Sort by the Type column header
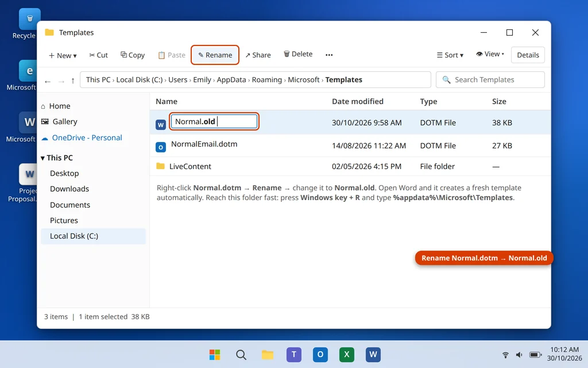Screen dimensions: 588x368 pos(428,101)
